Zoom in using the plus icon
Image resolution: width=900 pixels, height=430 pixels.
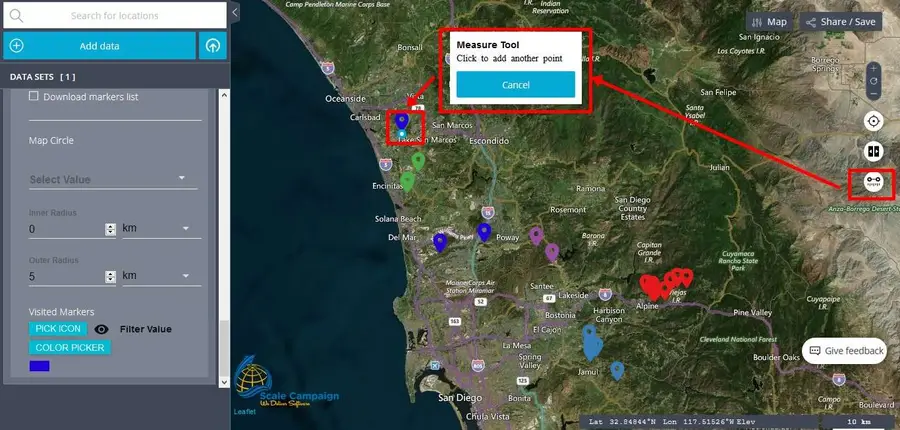click(x=873, y=68)
